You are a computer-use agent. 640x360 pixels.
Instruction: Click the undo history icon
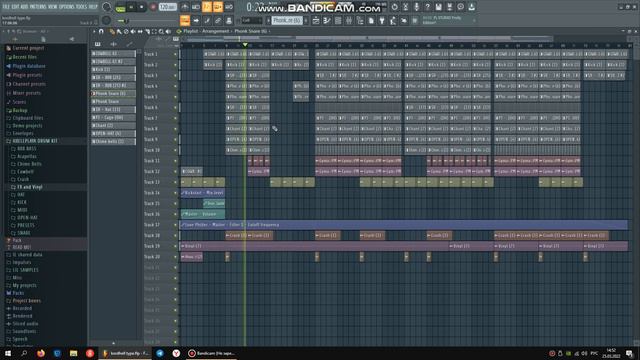pos(394,7)
